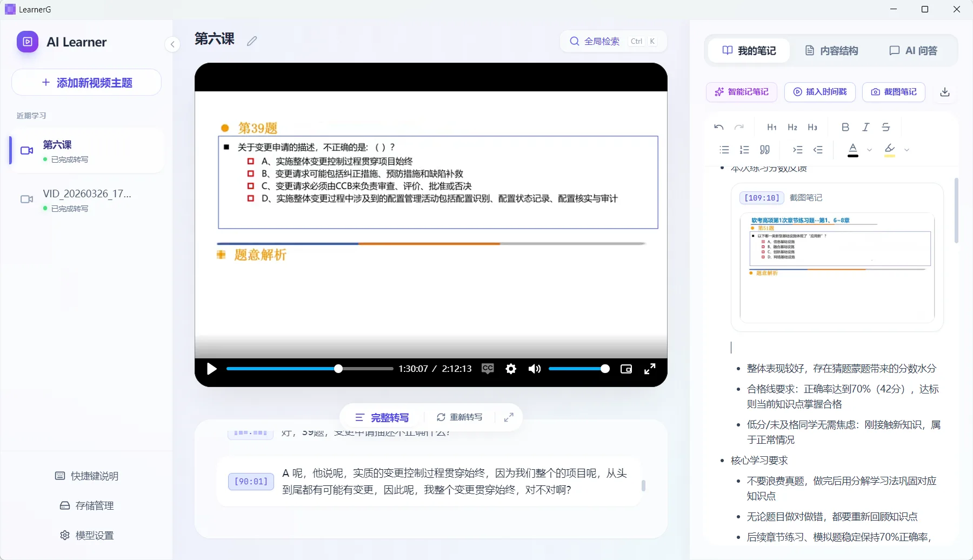
Task: Download notes with export icon
Action: coord(945,92)
